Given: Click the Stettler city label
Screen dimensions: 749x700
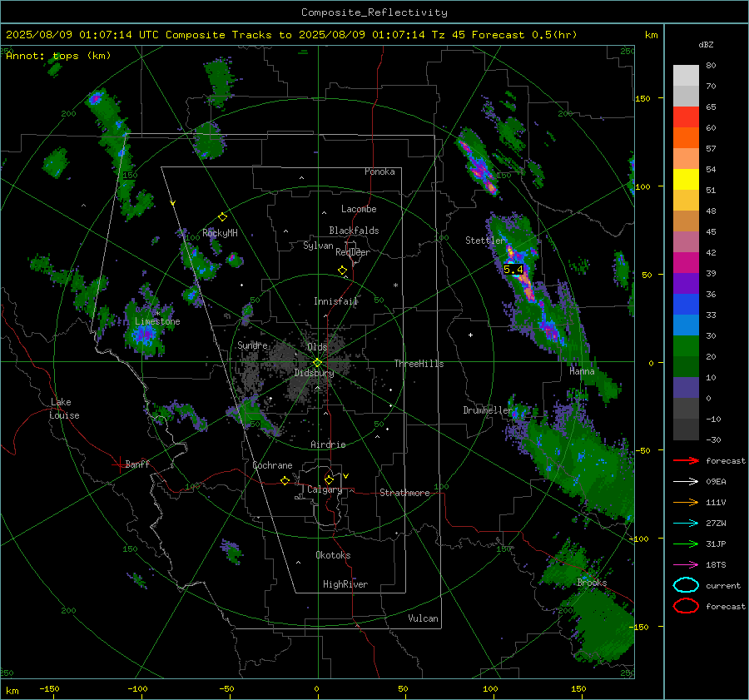Looking at the screenshot, I should pyautogui.click(x=485, y=241).
